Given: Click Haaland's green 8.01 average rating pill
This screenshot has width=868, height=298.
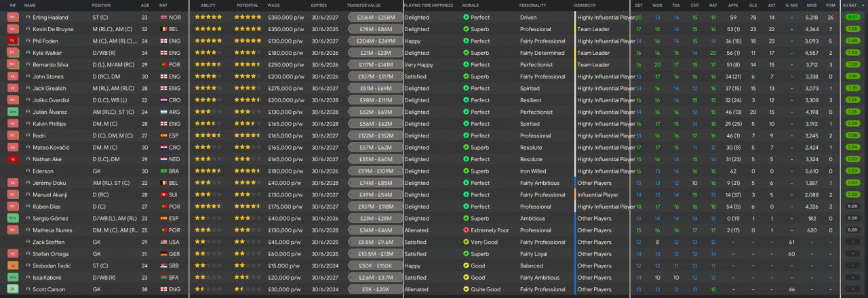Looking at the screenshot, I should [x=852, y=17].
